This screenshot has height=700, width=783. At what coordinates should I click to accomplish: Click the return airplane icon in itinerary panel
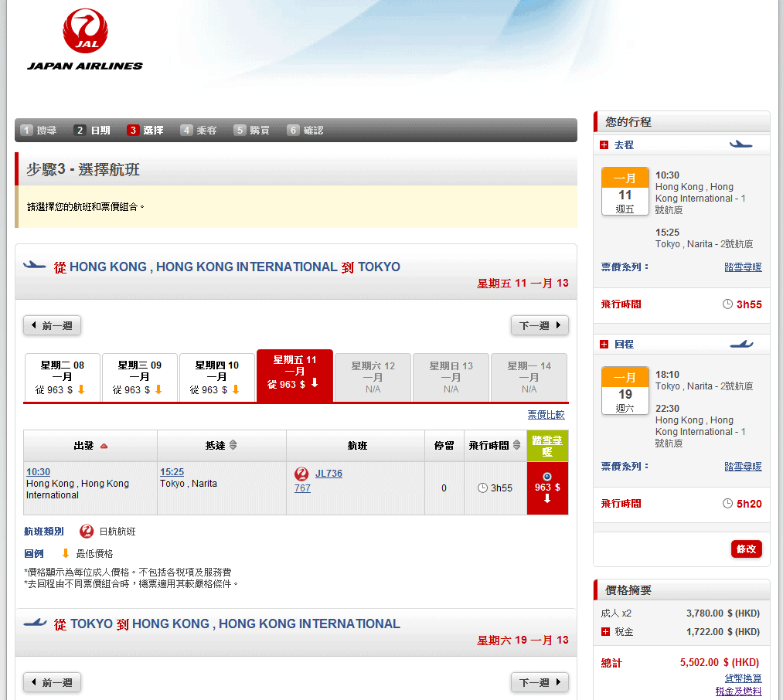(740, 344)
